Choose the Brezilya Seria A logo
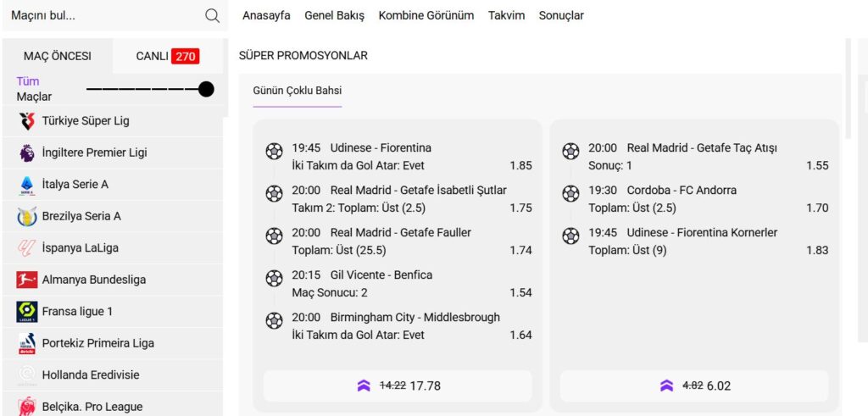Screen dimensions: 868x416 tap(27, 216)
